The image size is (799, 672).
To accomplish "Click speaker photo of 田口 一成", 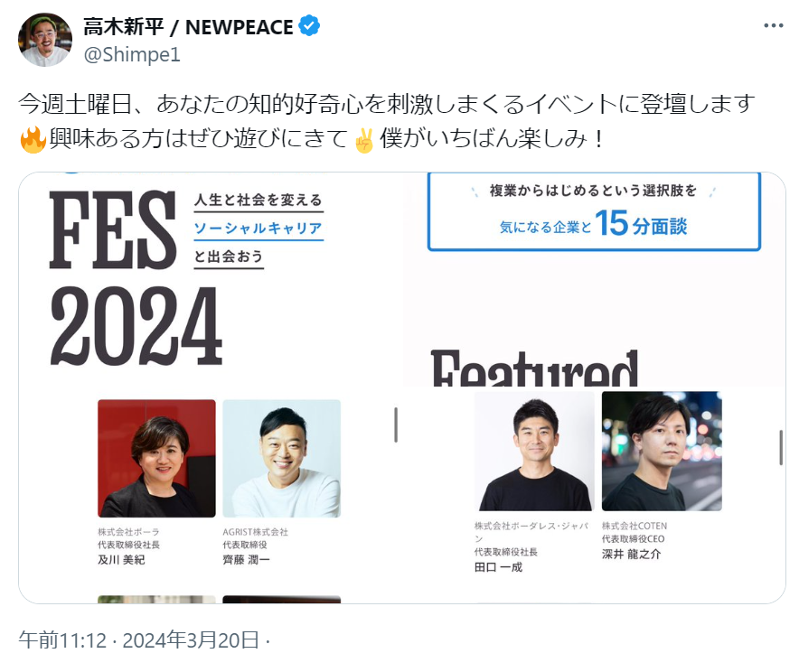I will click(534, 451).
